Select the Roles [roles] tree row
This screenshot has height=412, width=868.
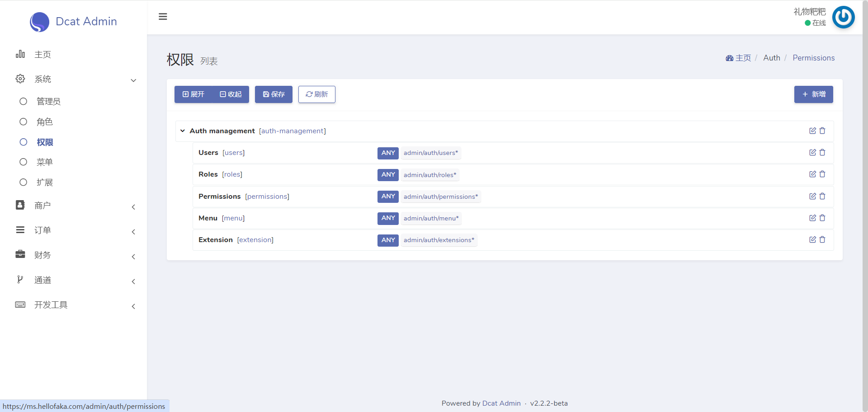513,174
